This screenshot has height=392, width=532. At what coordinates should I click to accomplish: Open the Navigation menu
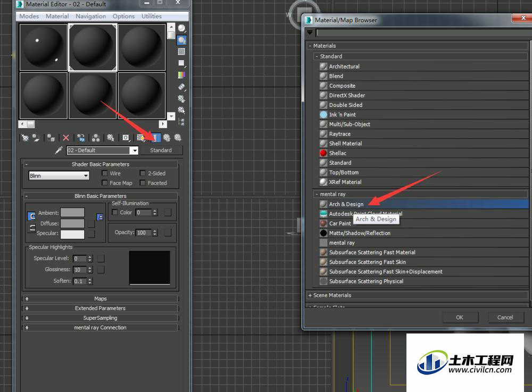coord(90,16)
